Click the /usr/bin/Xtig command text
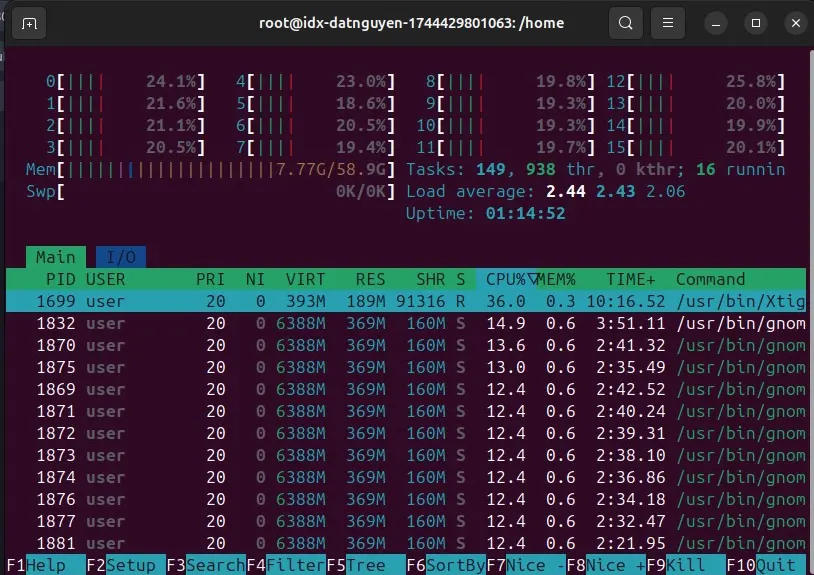Viewport: 814px width, 575px height. 741,301
